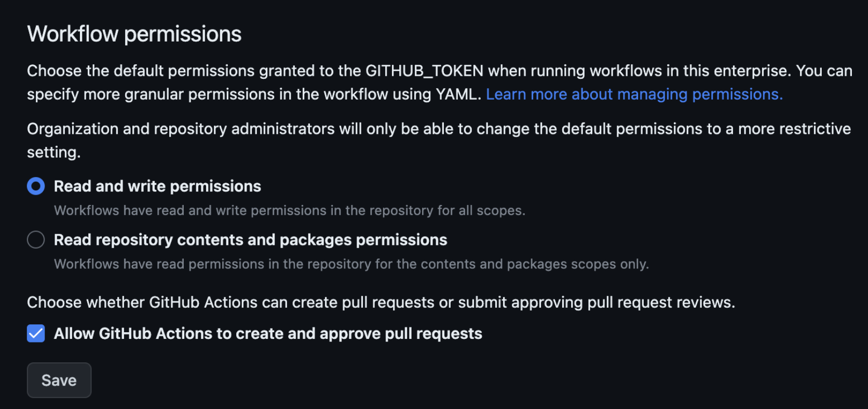Follow the managing permissions documentation link

click(x=633, y=94)
